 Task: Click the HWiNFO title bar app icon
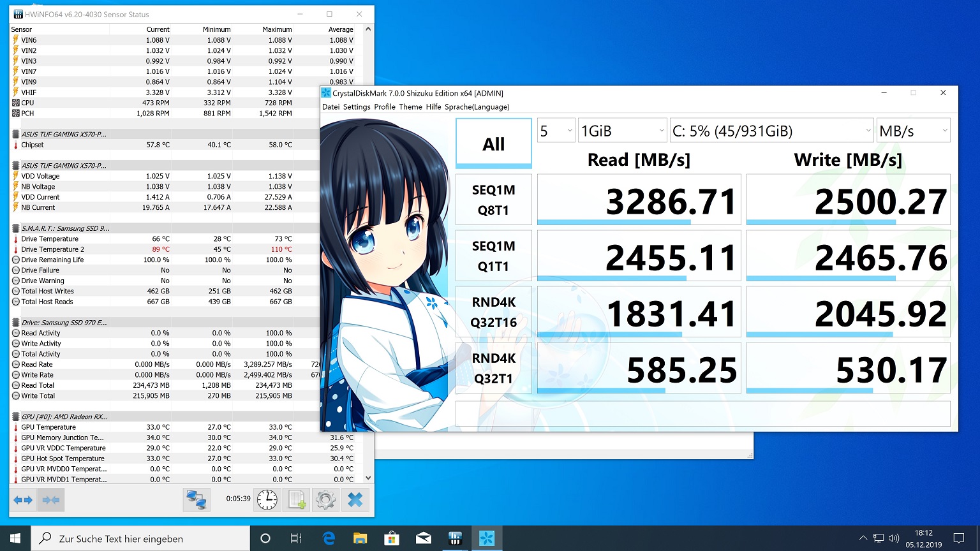pyautogui.click(x=17, y=14)
